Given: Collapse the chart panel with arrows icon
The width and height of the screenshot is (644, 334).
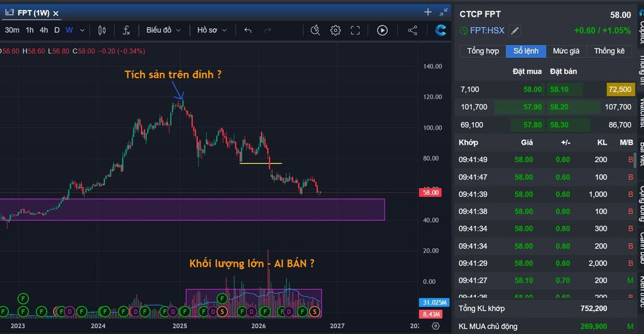Looking at the screenshot, I should pos(444,12).
